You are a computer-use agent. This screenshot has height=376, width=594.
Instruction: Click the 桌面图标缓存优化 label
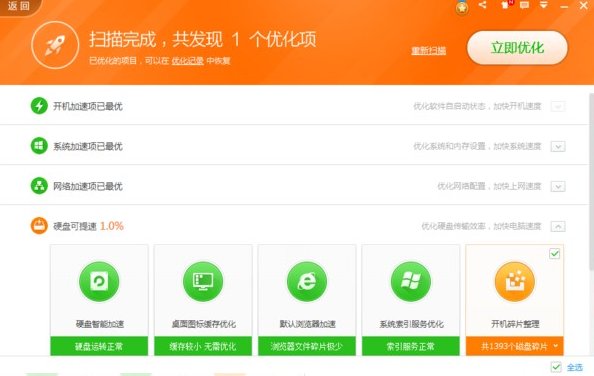[x=203, y=324]
